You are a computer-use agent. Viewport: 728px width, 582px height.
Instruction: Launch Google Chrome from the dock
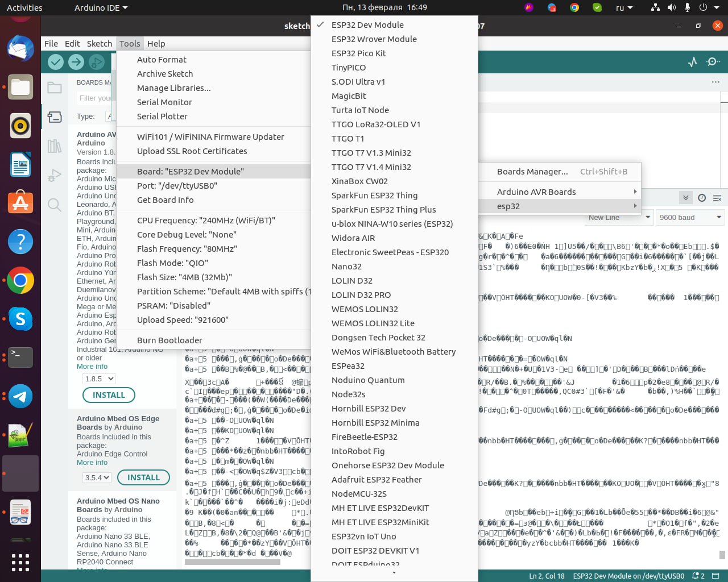(x=20, y=280)
